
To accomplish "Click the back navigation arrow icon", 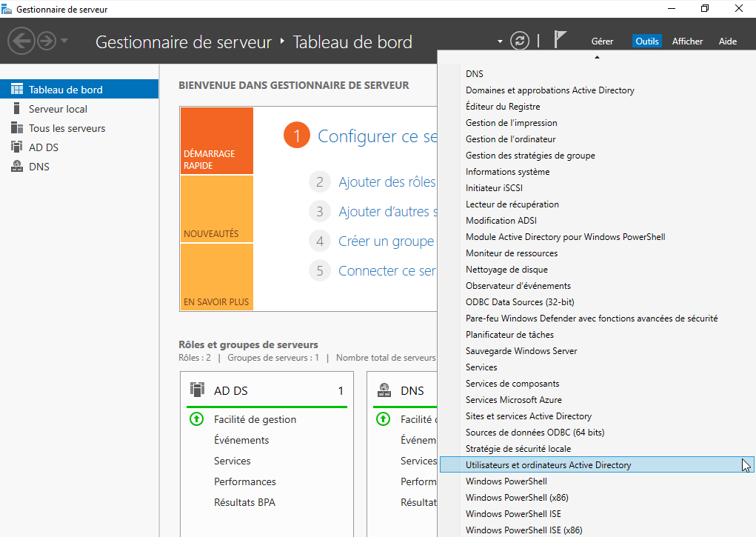I will coord(21,41).
